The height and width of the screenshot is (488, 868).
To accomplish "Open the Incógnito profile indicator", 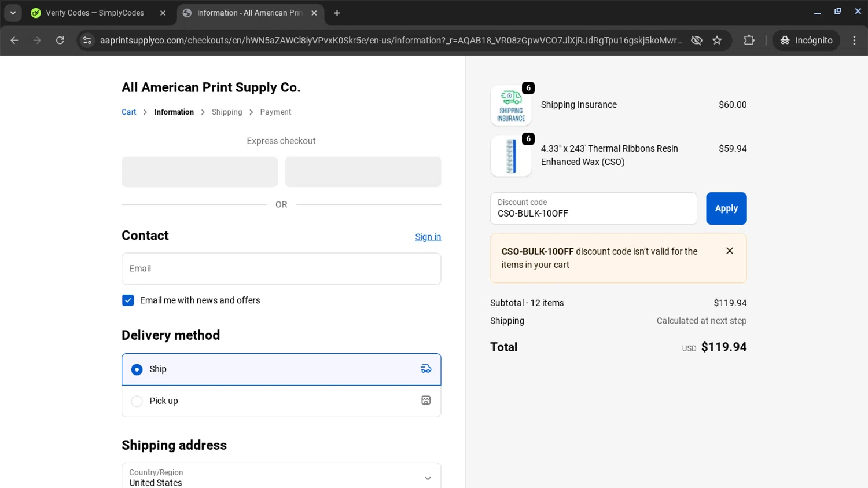I will (806, 41).
